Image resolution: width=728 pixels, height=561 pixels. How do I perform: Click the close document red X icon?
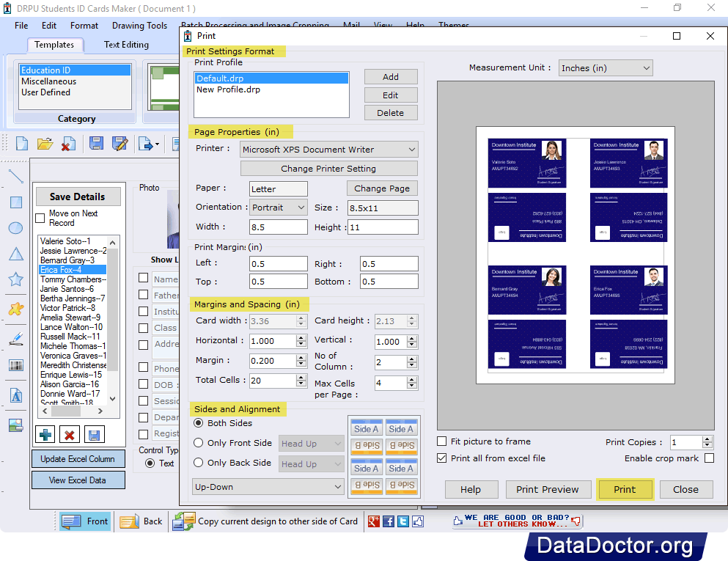(x=69, y=144)
